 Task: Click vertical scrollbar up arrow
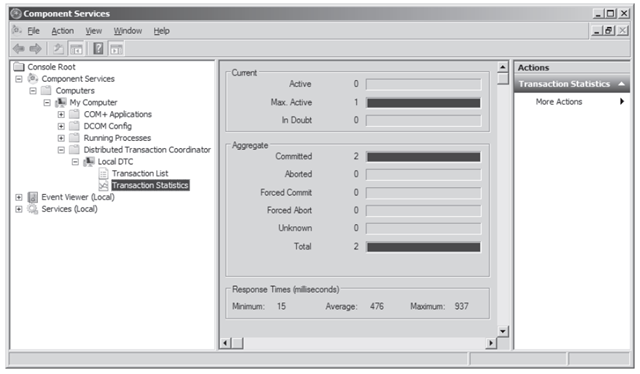point(503,67)
